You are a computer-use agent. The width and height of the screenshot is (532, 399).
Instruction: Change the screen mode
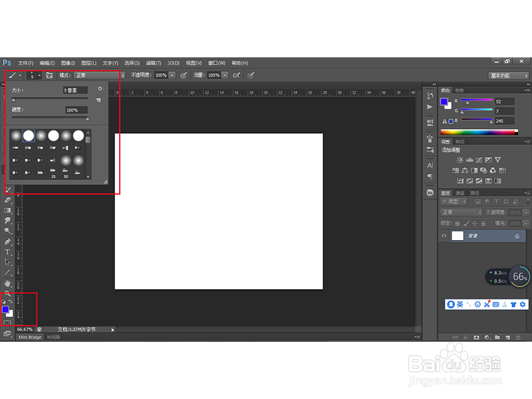pos(7,334)
